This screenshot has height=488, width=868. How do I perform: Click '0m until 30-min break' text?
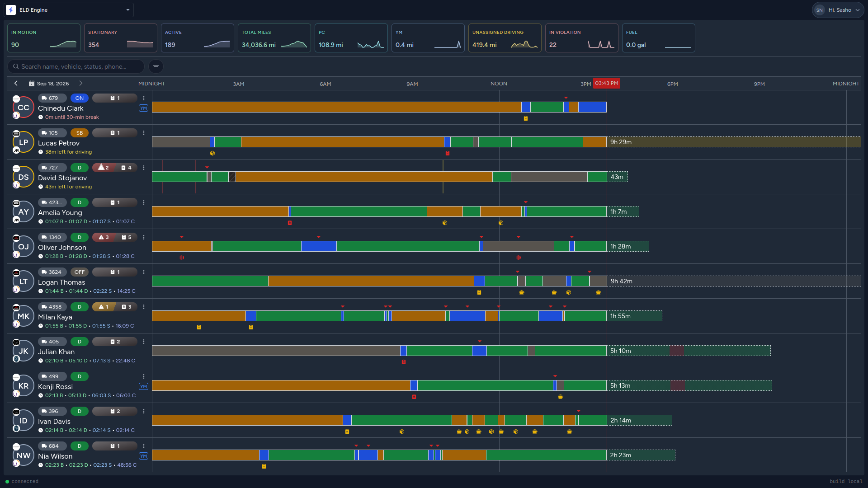tap(72, 117)
